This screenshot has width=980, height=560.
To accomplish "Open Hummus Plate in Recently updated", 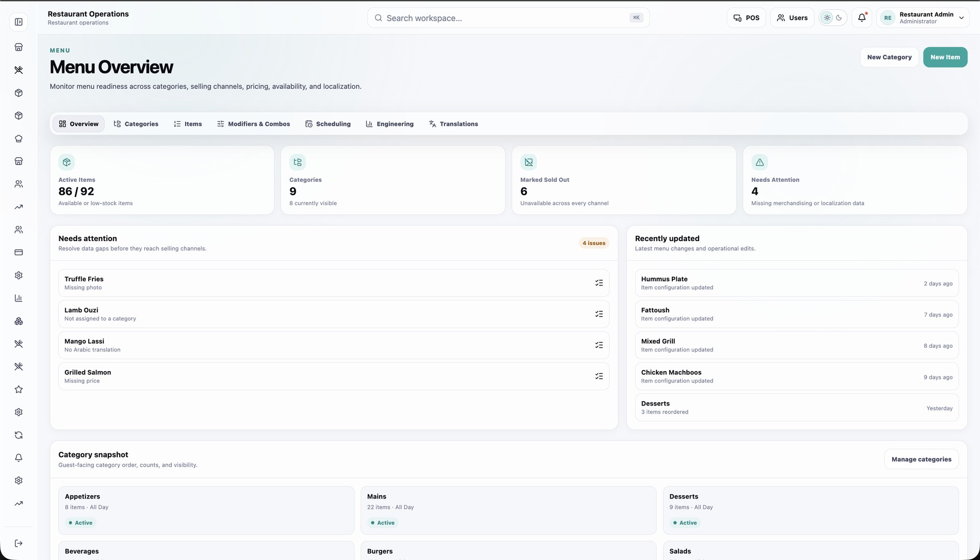I will tap(797, 283).
